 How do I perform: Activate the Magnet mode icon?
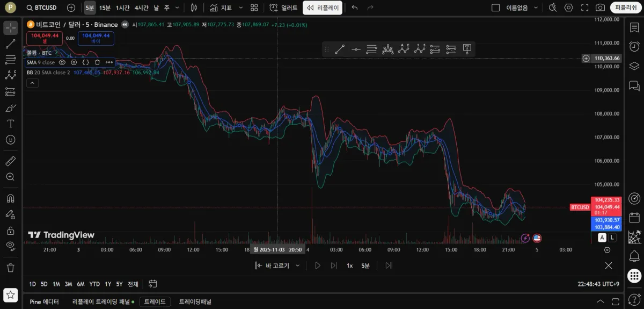pos(10,198)
